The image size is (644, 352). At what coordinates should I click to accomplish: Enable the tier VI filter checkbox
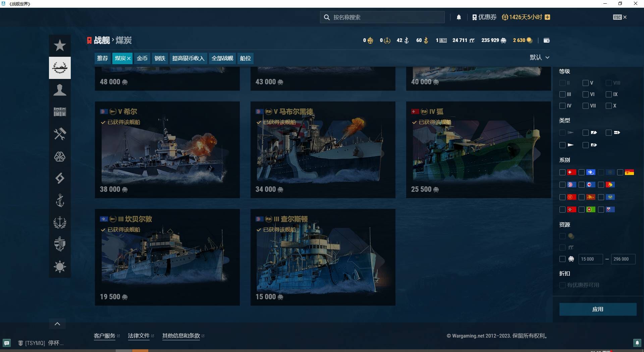pyautogui.click(x=586, y=94)
